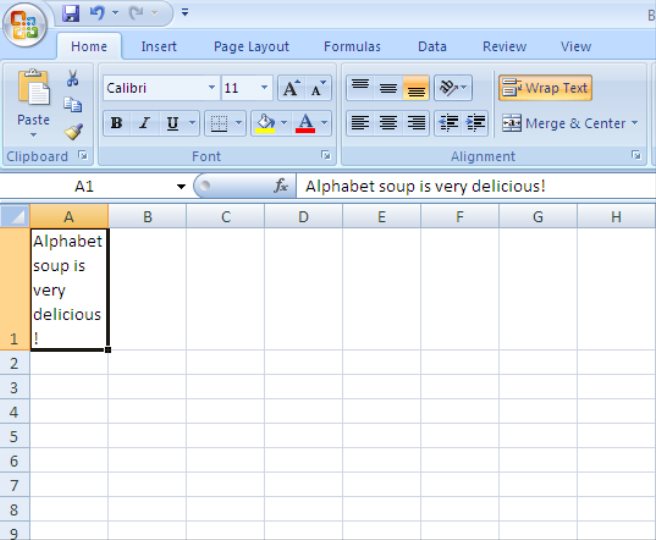Toggle Bold formatting

(x=117, y=123)
